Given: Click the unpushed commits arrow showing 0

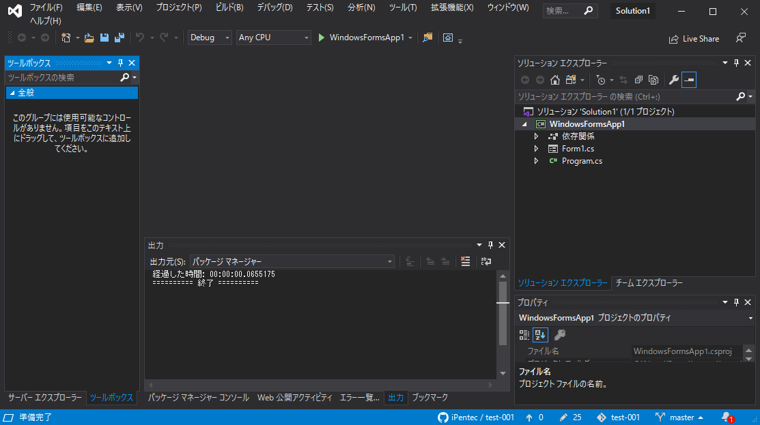Looking at the screenshot, I should click(535, 417).
